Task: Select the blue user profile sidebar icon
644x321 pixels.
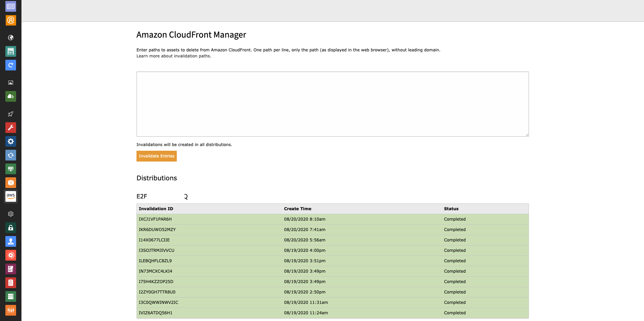Action: click(11, 241)
